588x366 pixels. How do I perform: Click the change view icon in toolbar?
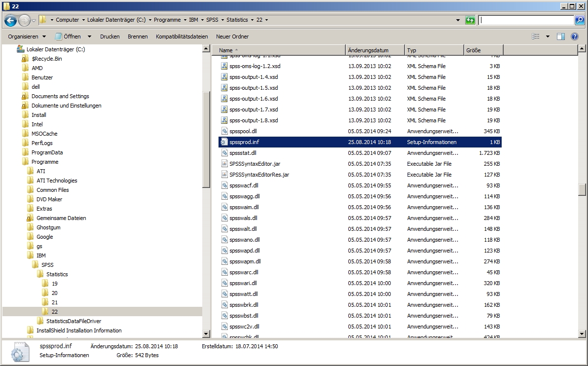(536, 37)
